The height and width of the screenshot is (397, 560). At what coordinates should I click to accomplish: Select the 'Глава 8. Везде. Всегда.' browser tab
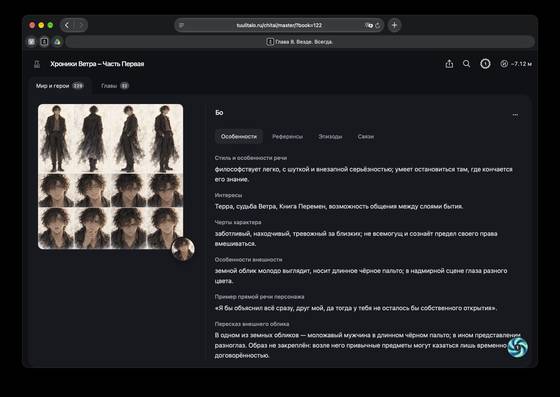(x=300, y=42)
